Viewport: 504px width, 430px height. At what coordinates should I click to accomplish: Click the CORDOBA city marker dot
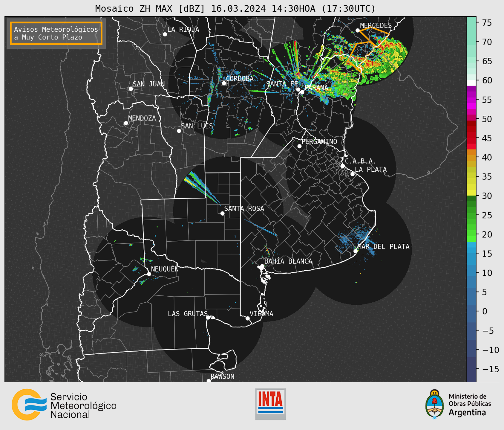point(224,83)
